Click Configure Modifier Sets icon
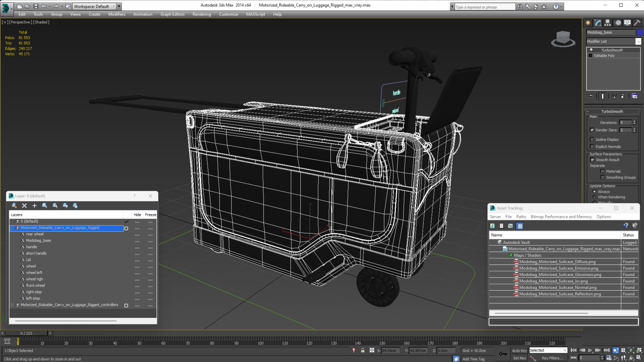The image size is (644, 362). pos(635,96)
